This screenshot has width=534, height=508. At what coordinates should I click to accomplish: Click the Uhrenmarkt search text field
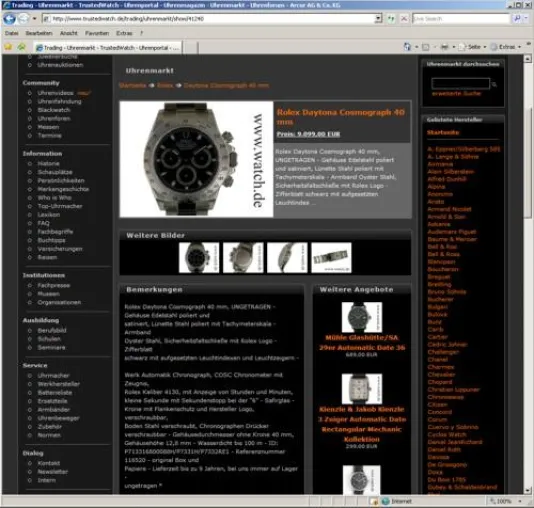(x=460, y=83)
